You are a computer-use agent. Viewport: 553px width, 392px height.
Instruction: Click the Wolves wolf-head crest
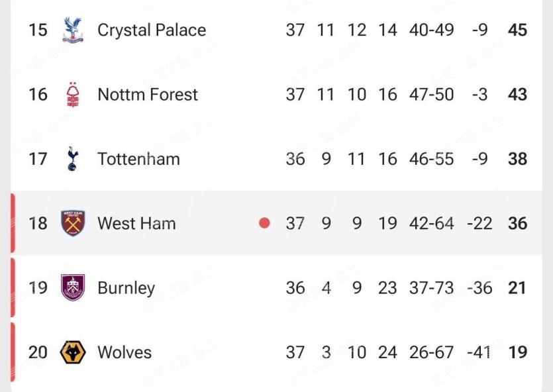[73, 352]
